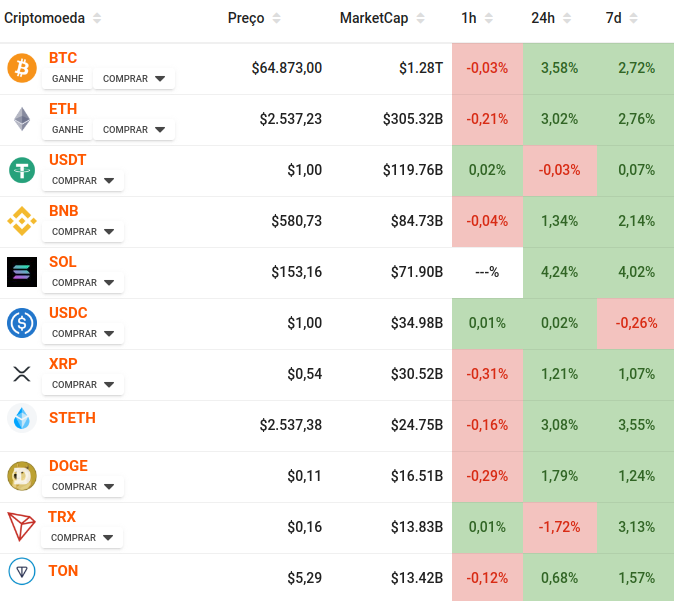Click the Dogecoin logo icon
Screen dimensions: 674x601
21,476
